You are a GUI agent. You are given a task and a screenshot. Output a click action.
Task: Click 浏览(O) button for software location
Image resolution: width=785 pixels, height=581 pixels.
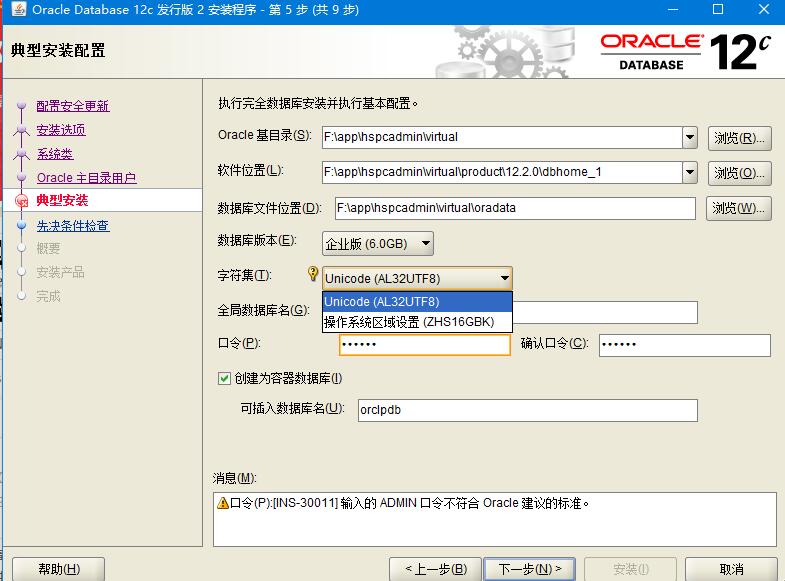pyautogui.click(x=739, y=173)
